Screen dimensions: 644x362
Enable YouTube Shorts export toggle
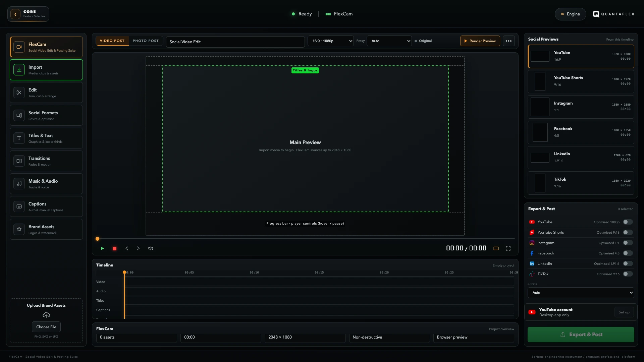click(628, 232)
